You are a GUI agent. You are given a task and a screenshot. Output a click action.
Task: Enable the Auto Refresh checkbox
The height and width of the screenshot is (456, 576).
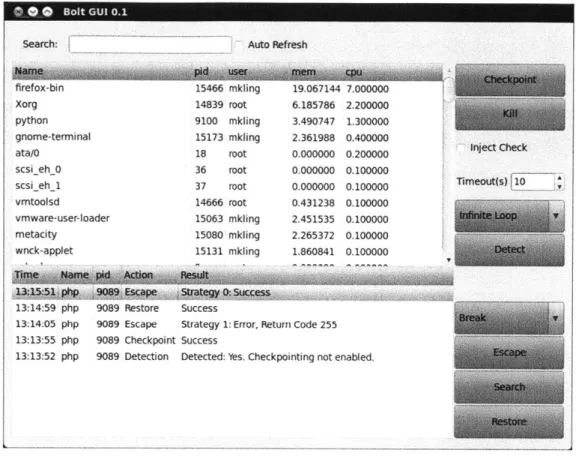pos(239,45)
